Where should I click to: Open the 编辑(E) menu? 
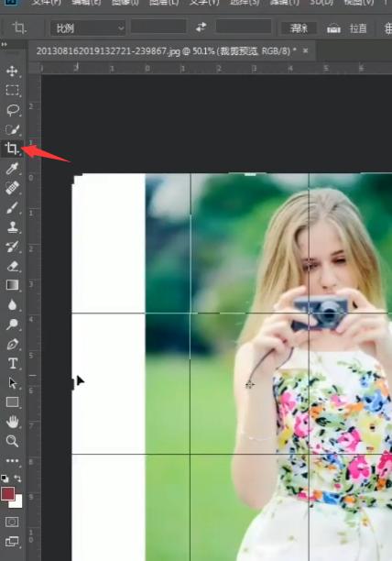point(86,3)
